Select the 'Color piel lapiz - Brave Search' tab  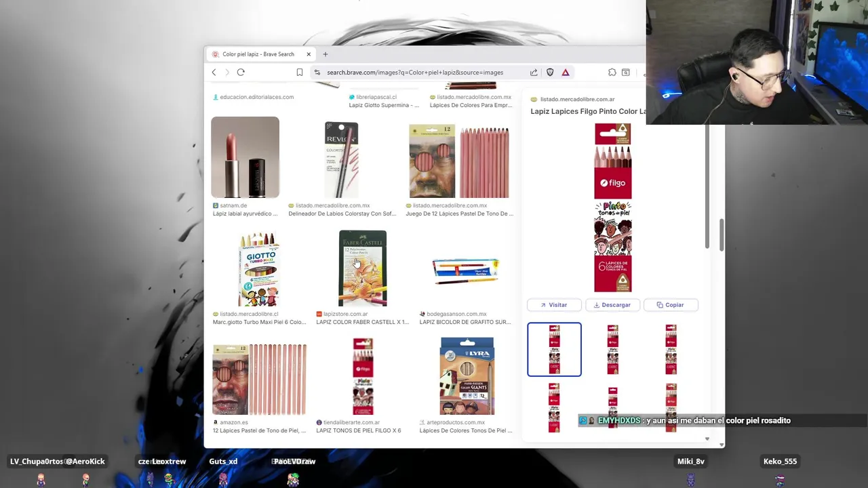pyautogui.click(x=260, y=54)
